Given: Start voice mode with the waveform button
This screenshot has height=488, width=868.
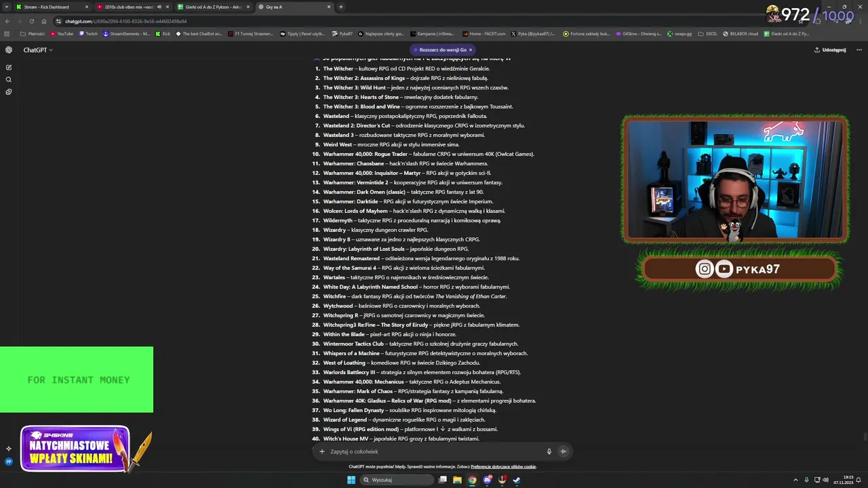Looking at the screenshot, I should pyautogui.click(x=563, y=451).
